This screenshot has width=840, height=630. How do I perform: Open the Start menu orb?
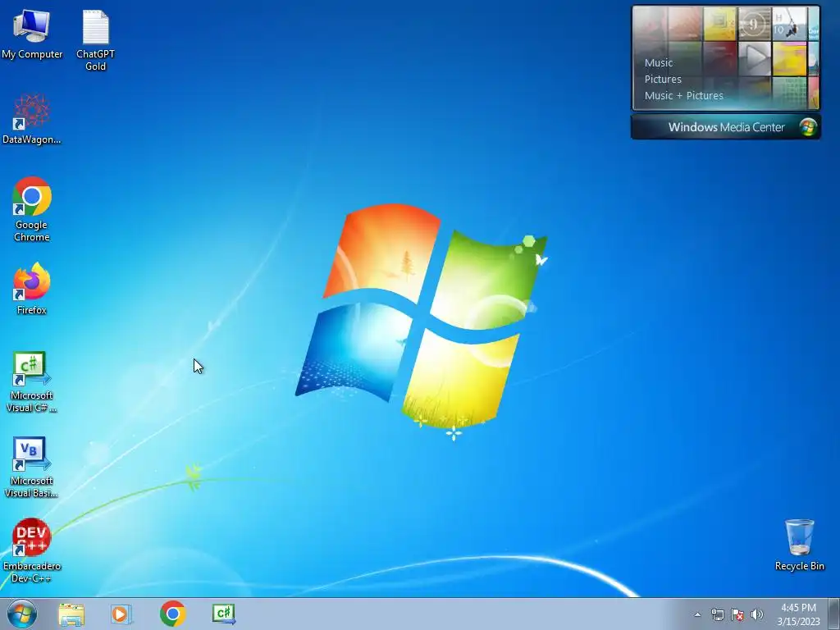(x=22, y=614)
